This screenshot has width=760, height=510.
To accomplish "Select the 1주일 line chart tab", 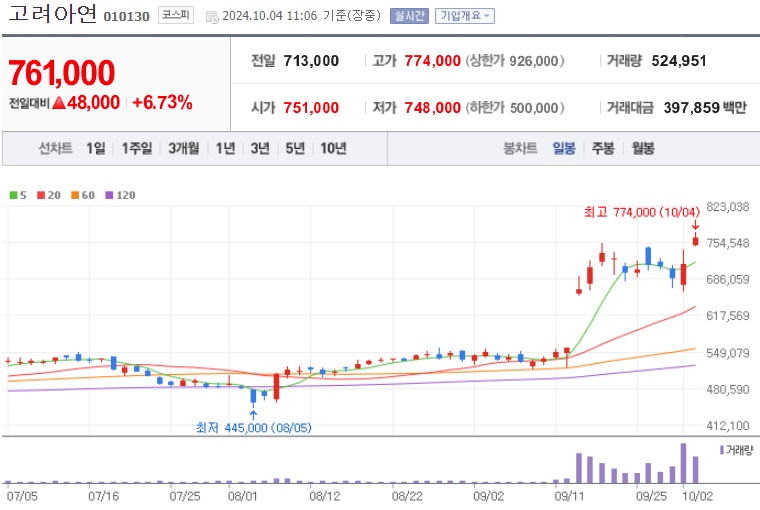I will (x=137, y=148).
